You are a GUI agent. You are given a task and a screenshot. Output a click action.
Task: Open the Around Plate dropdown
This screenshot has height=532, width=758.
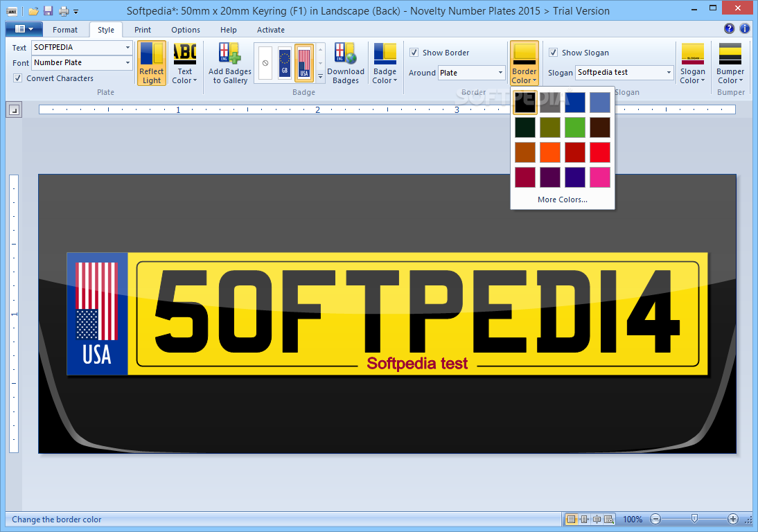pyautogui.click(x=500, y=73)
